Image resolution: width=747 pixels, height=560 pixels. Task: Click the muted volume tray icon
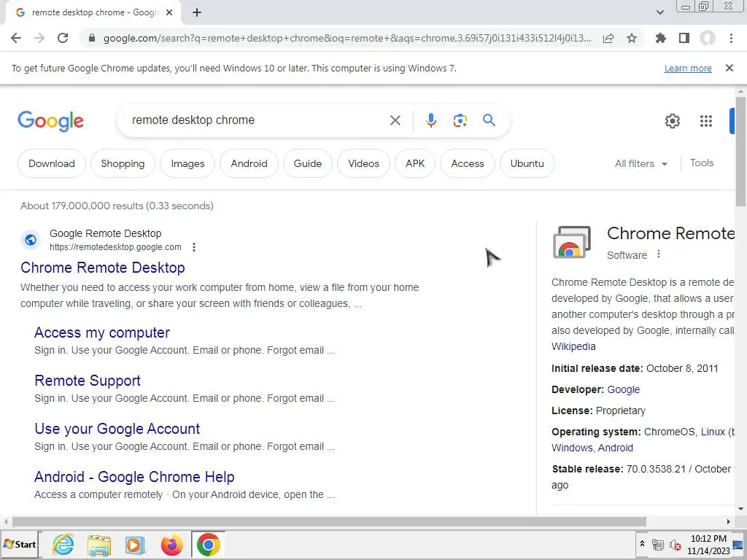click(x=675, y=545)
